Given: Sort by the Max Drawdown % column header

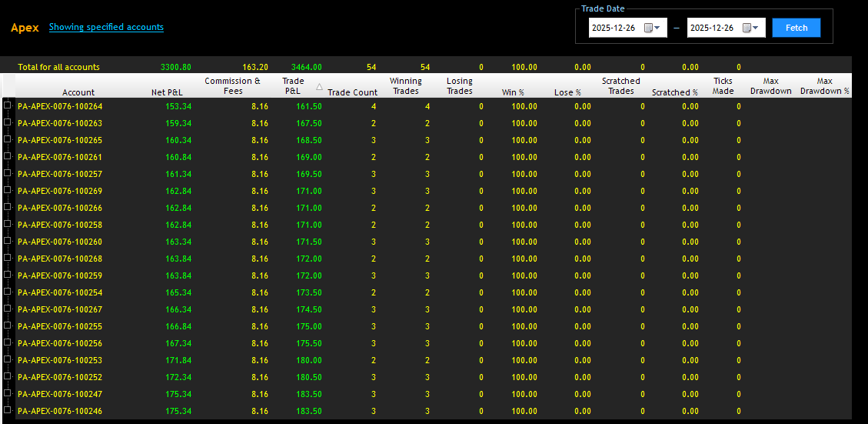Looking at the screenshot, I should point(825,86).
